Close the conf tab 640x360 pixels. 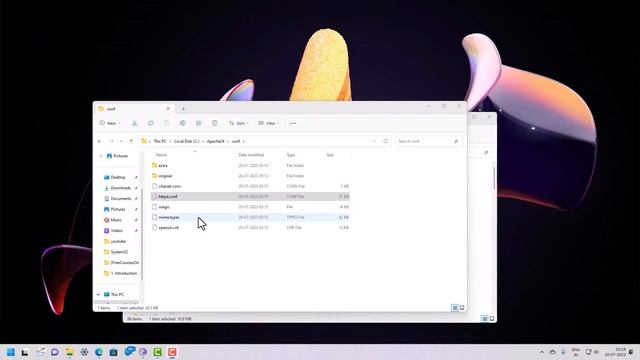tap(168, 109)
